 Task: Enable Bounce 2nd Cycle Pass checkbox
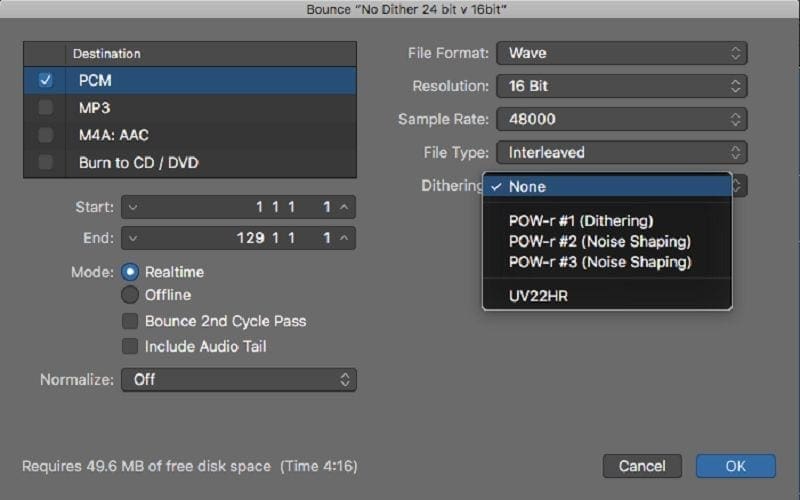click(x=130, y=321)
